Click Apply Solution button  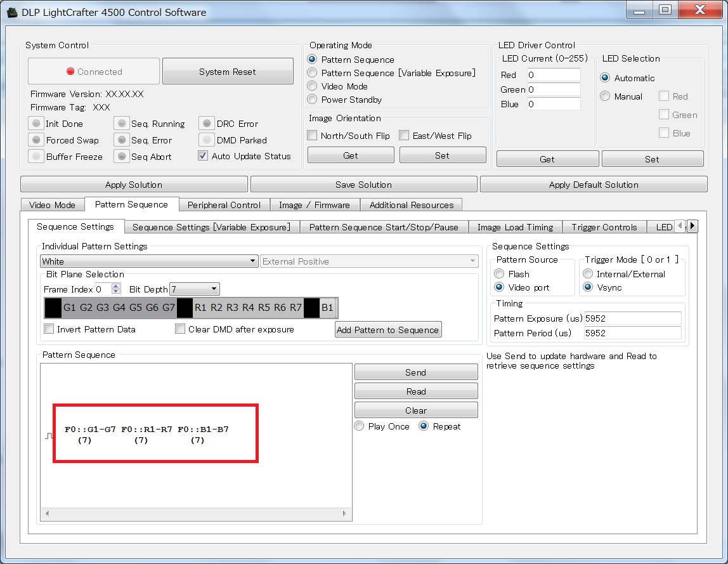point(134,185)
